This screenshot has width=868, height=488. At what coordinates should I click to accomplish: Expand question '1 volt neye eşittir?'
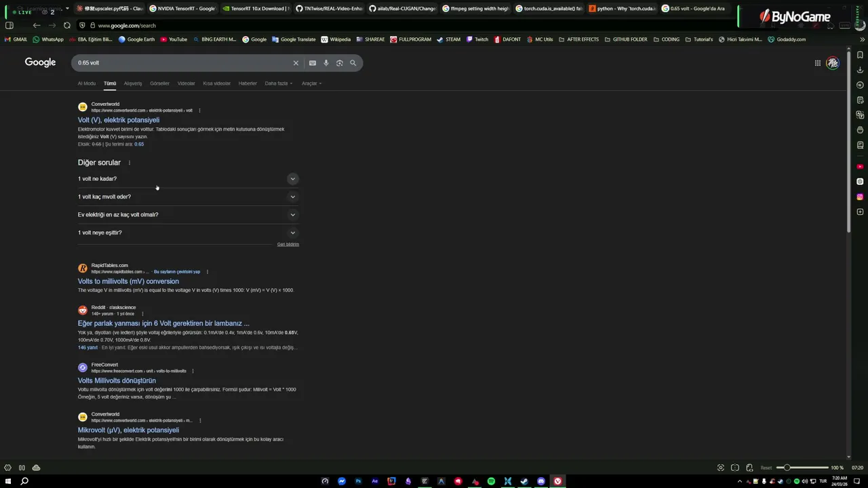[x=189, y=232]
